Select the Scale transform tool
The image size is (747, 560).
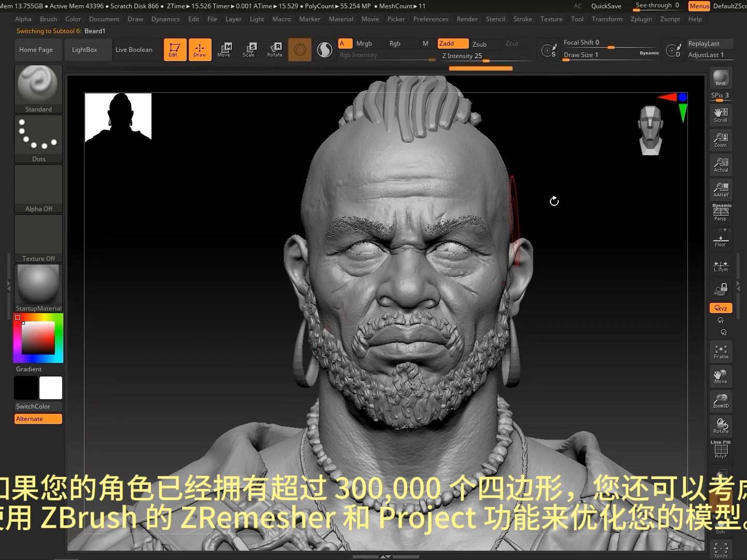coord(249,50)
